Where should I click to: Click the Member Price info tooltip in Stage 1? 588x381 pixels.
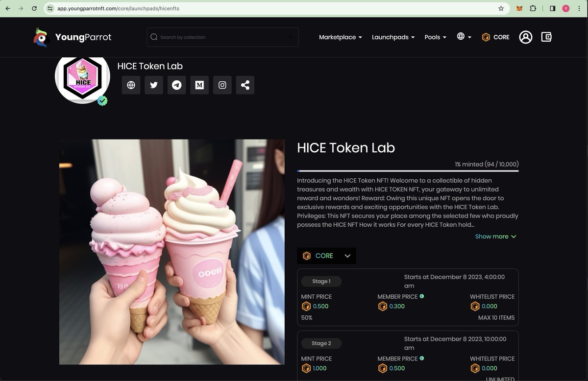pos(422,296)
